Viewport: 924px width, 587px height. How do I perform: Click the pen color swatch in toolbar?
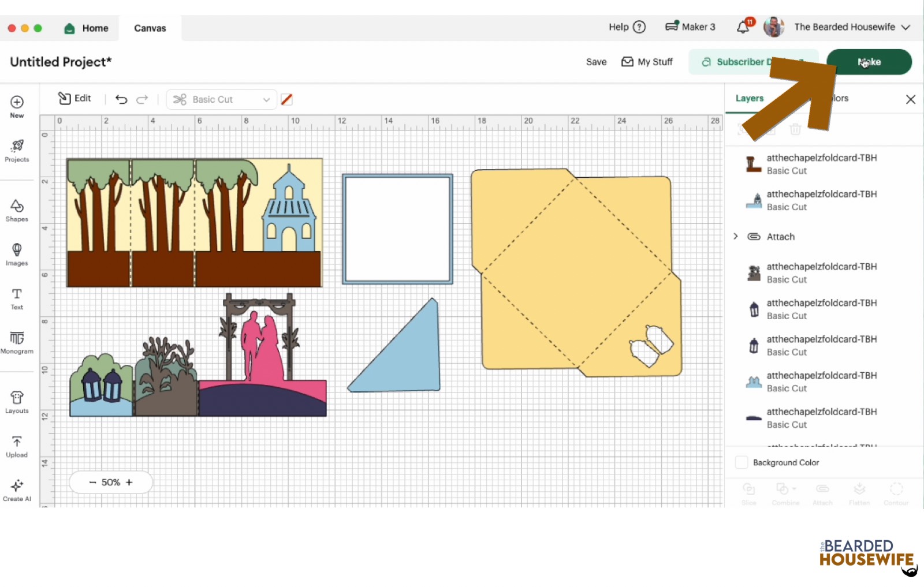click(x=286, y=99)
